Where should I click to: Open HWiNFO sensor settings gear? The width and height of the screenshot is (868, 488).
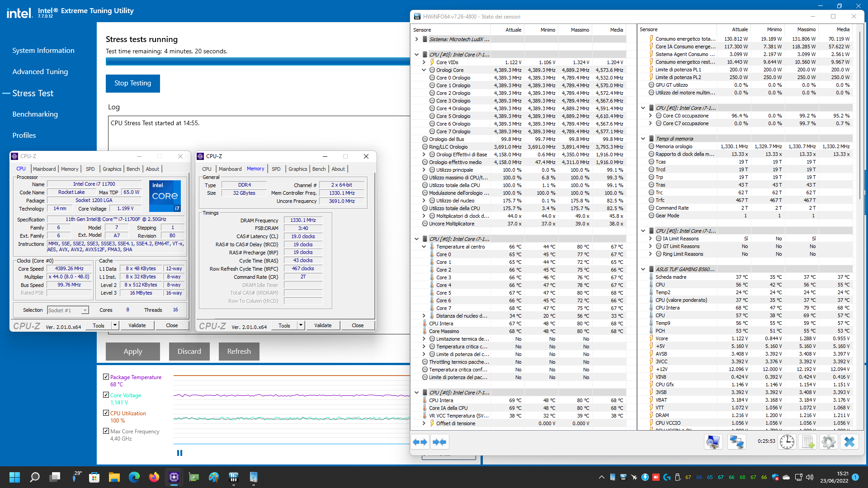click(829, 441)
